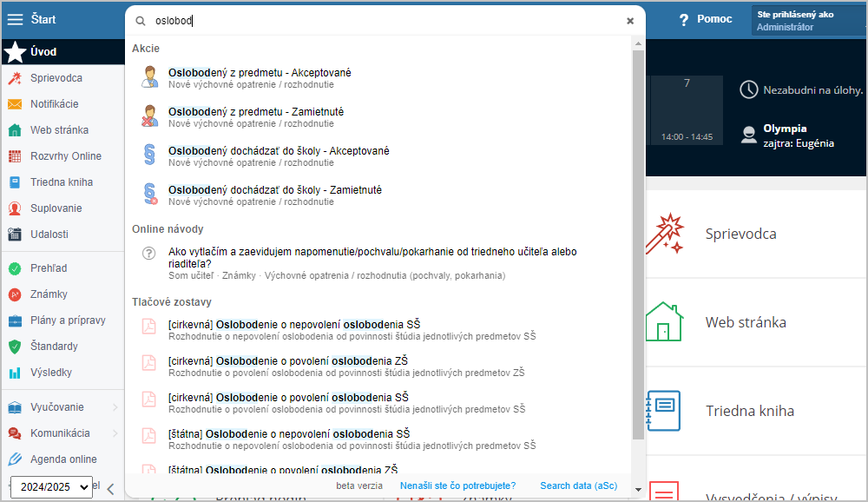Choose Oslobodený dochádzať do školy - Zamietnuté
868x502 pixels.
click(378, 195)
